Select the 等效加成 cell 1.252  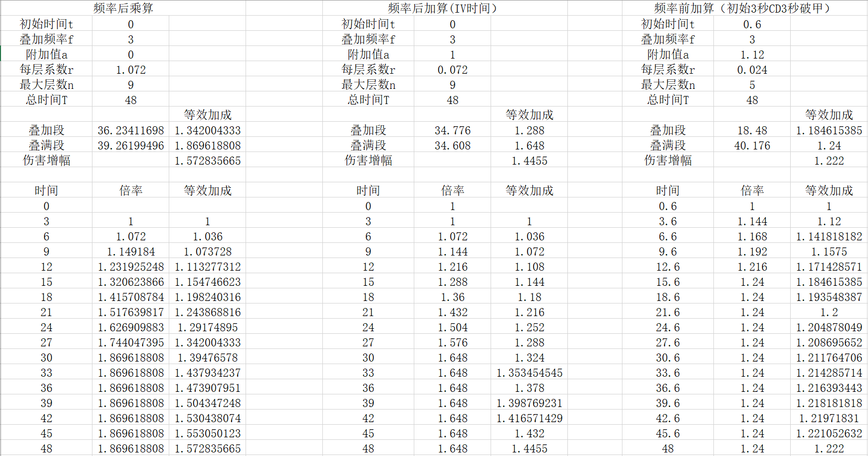(529, 327)
